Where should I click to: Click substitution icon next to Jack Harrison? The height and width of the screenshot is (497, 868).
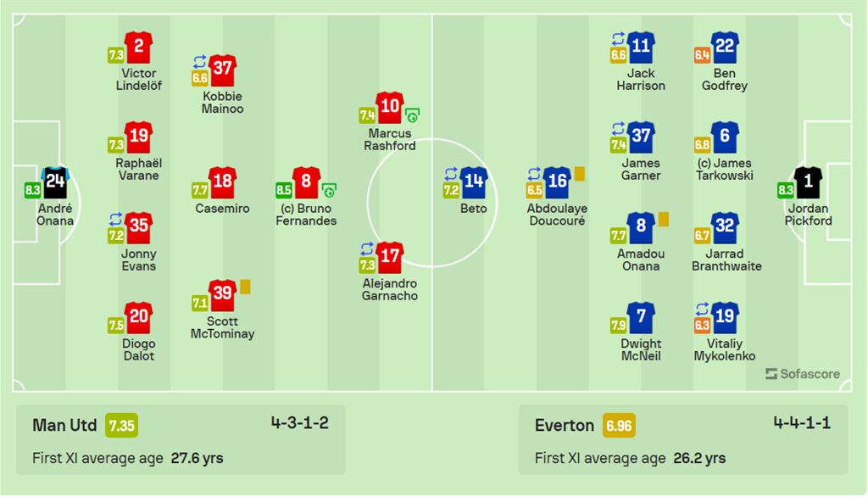(619, 39)
